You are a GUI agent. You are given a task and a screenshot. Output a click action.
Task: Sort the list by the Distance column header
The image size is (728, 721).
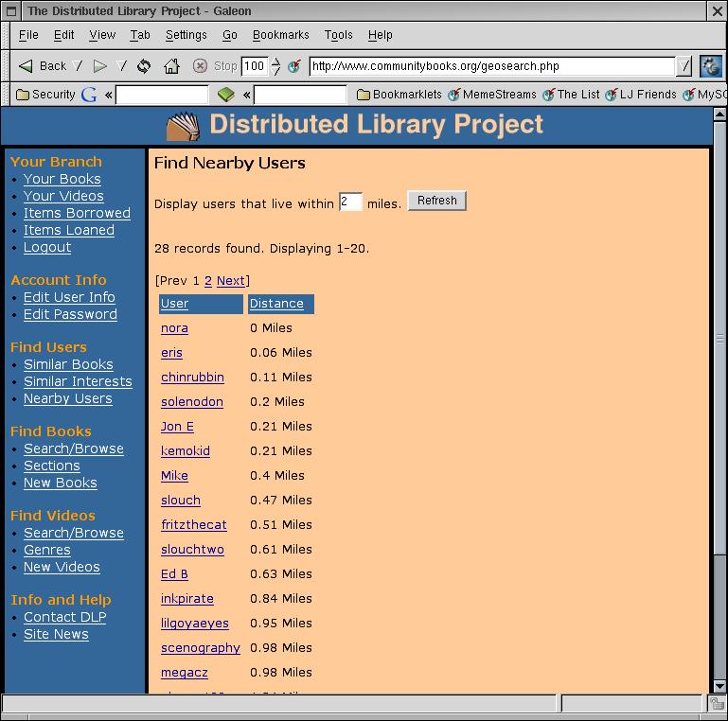(x=276, y=304)
